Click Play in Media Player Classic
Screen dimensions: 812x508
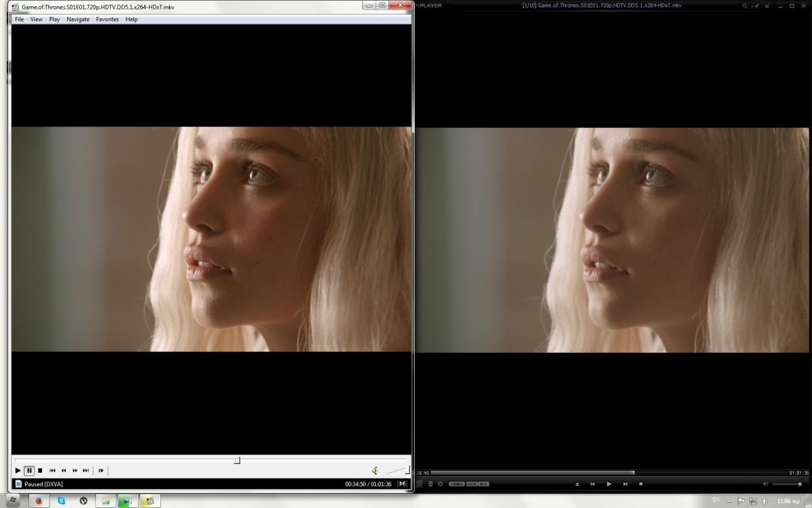click(x=18, y=470)
